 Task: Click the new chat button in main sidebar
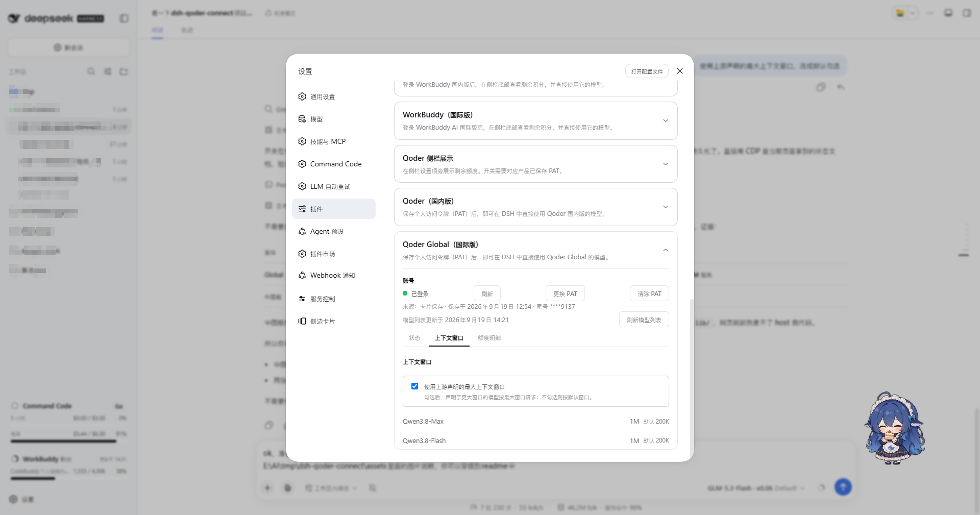click(68, 47)
